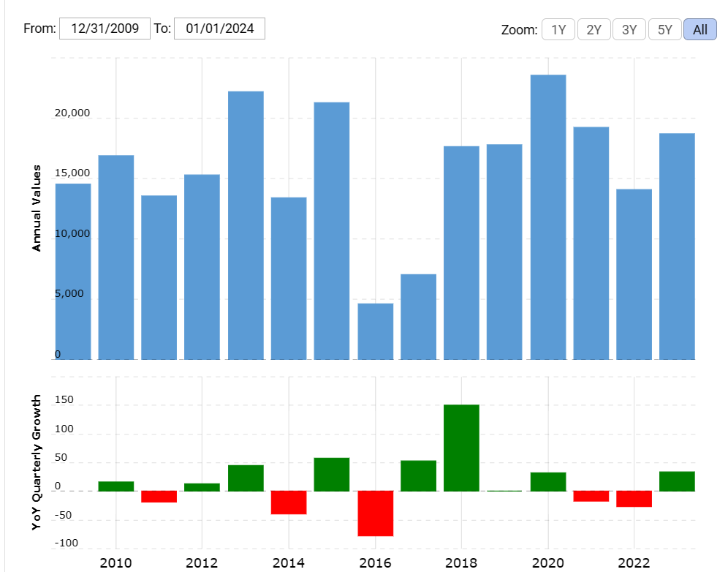Click the From date input field

105,29
